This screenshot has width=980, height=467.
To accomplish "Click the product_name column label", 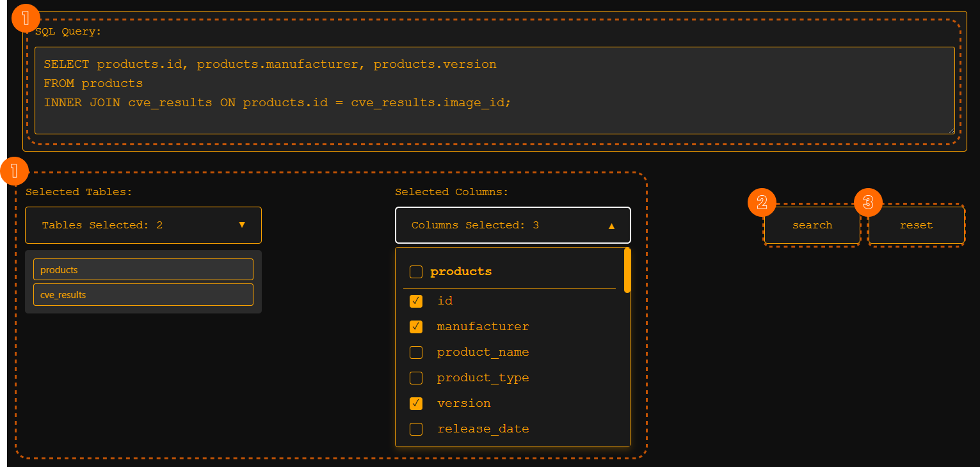I will click(x=483, y=352).
